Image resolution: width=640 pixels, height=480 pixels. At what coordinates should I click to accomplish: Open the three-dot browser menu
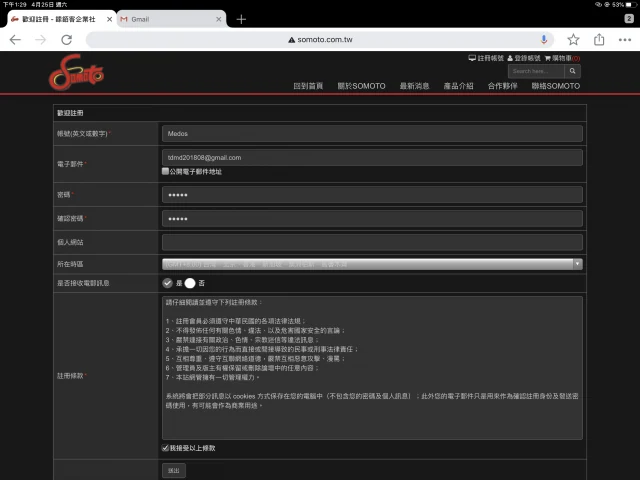pos(625,40)
